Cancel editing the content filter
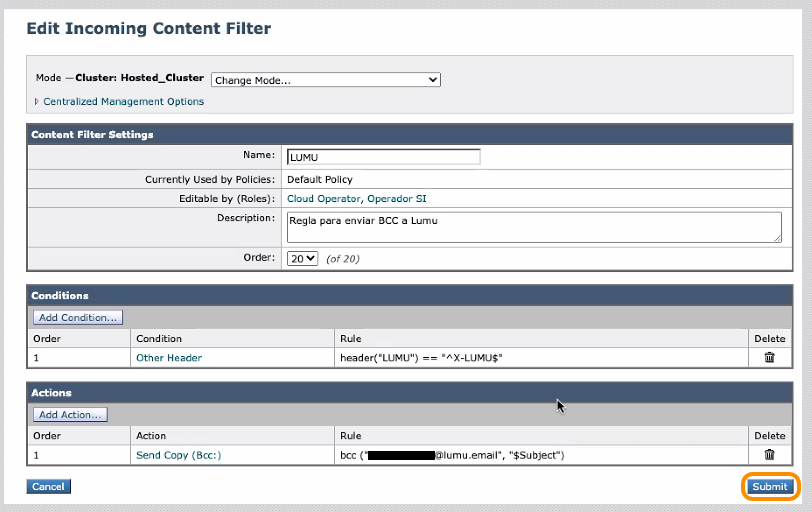This screenshot has width=812, height=512. tap(48, 487)
